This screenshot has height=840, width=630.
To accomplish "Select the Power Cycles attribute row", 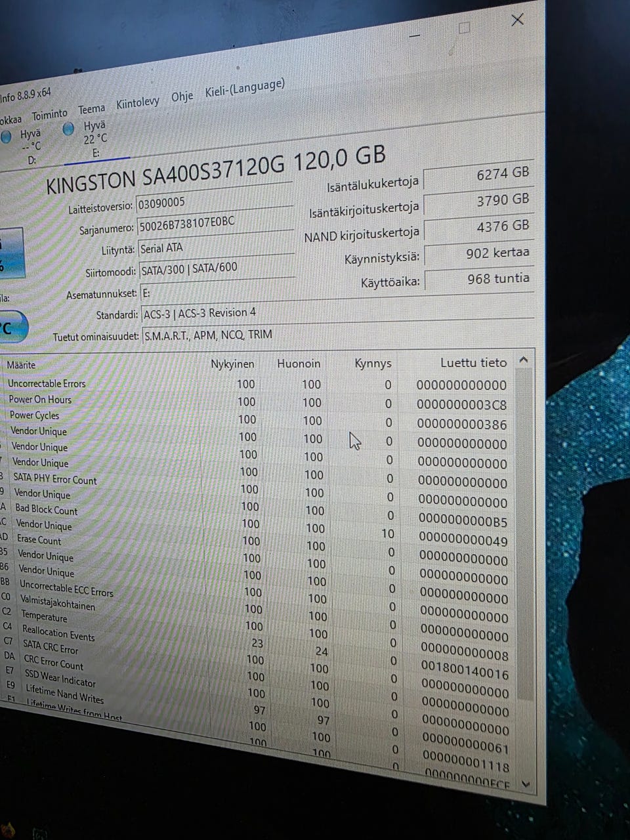I will point(258,420).
